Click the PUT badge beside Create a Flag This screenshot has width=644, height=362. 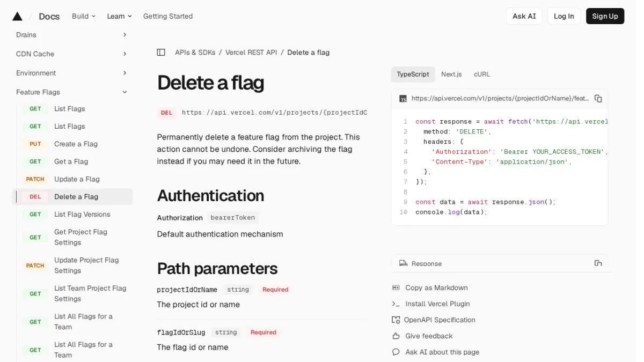[x=35, y=144]
